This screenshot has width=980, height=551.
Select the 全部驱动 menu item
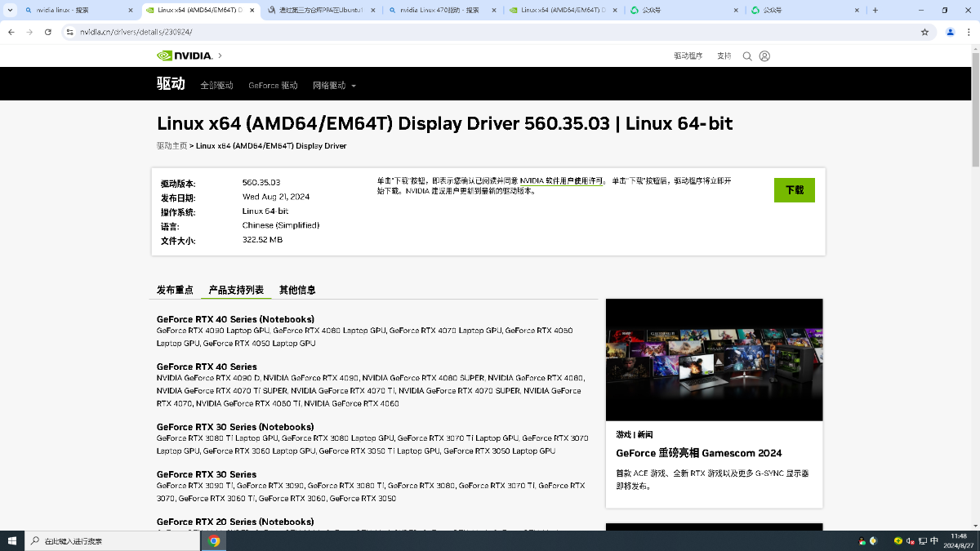tap(216, 86)
